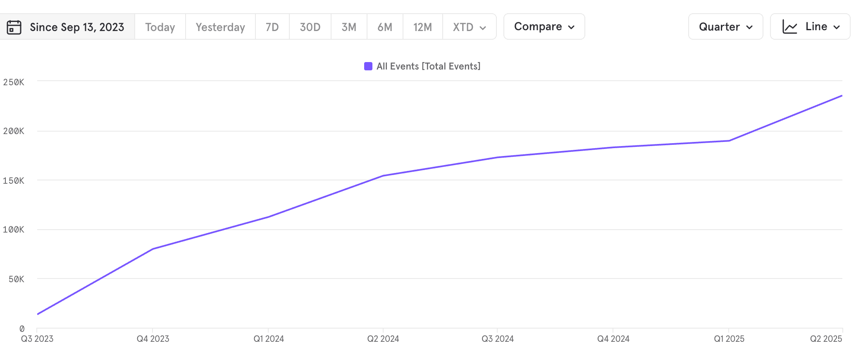Viewport: 868px width, 360px height.
Task: Open the Compare dropdown menu
Action: pyautogui.click(x=544, y=27)
